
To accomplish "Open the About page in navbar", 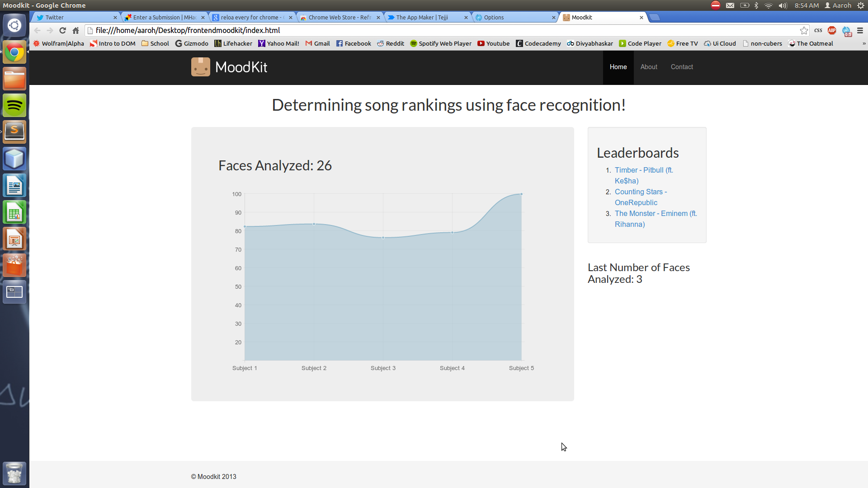I will 649,67.
